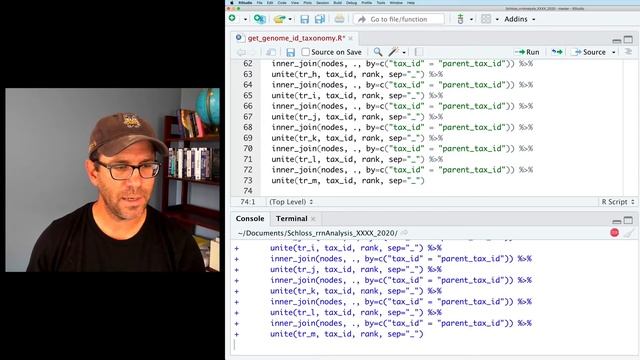Open the (Top Level) scope selector
The height and width of the screenshot is (360, 640).
click(x=291, y=202)
